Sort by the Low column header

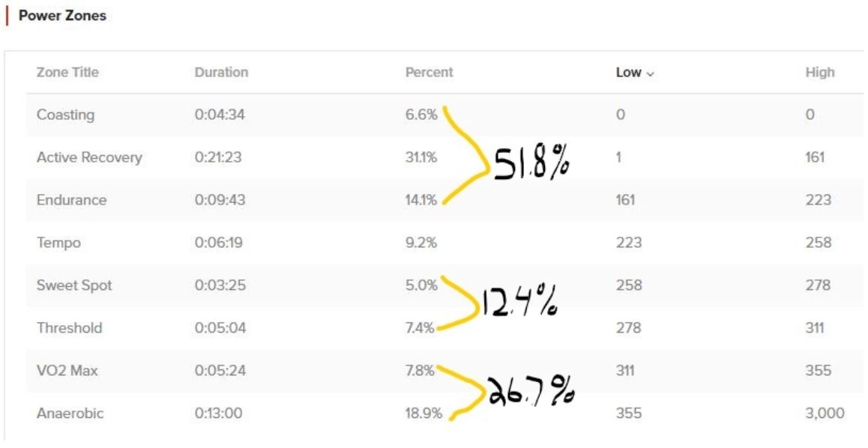pos(628,73)
